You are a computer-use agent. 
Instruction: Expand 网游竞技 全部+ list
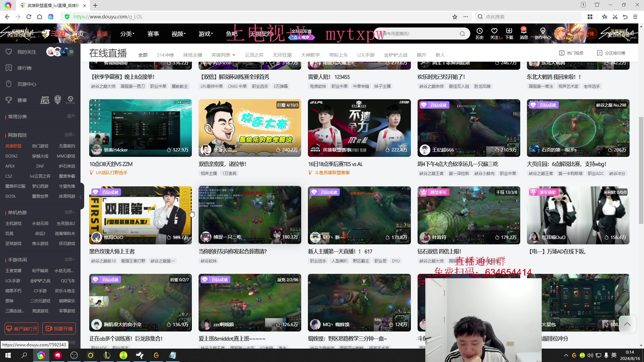69,135
